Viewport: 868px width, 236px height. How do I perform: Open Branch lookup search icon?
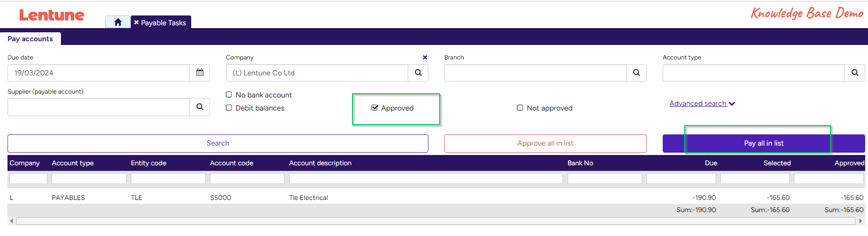tap(636, 73)
